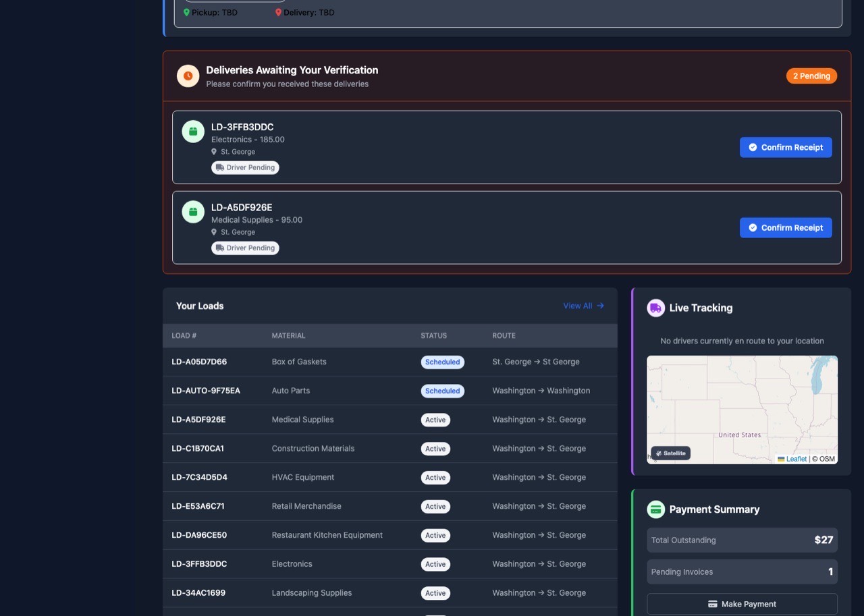The height and width of the screenshot is (616, 864).
Task: Select load LD-A05D7D66 in the table
Action: point(199,362)
